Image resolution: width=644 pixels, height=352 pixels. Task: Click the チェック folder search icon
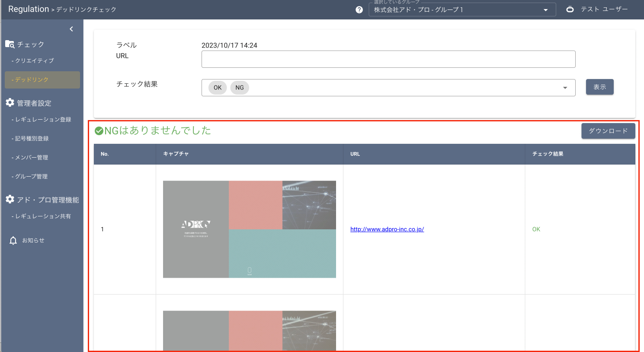point(10,44)
